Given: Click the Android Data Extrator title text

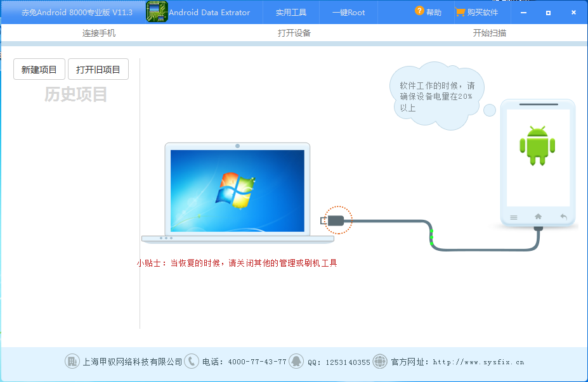Looking at the screenshot, I should 209,13.
